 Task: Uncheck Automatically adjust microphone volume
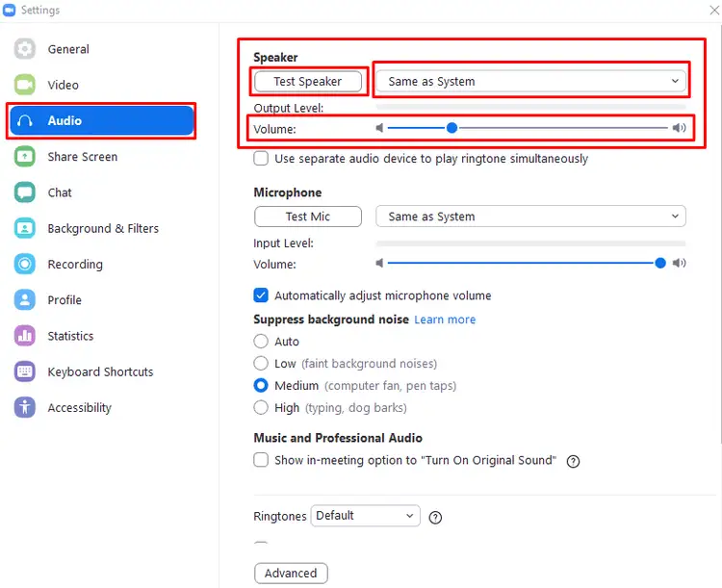(x=261, y=295)
